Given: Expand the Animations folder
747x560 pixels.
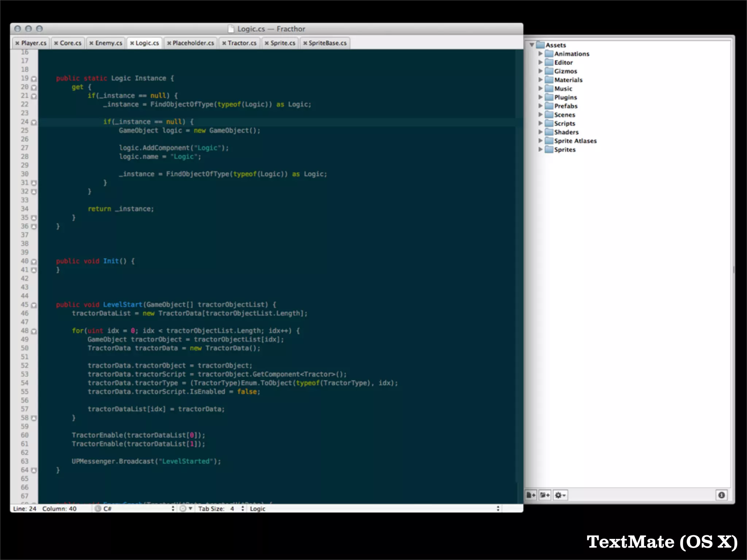Looking at the screenshot, I should point(541,54).
